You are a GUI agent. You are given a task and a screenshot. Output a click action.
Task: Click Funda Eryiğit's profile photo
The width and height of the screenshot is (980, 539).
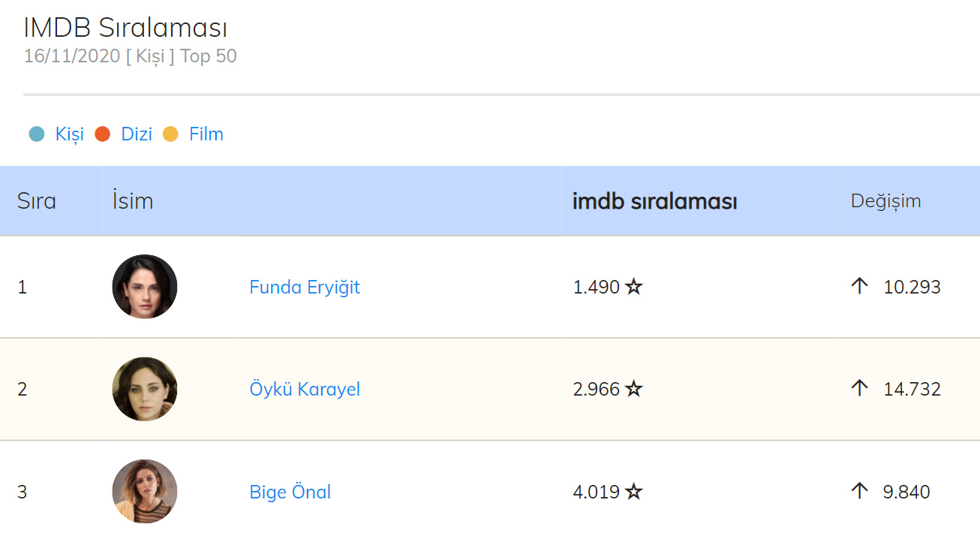click(145, 287)
